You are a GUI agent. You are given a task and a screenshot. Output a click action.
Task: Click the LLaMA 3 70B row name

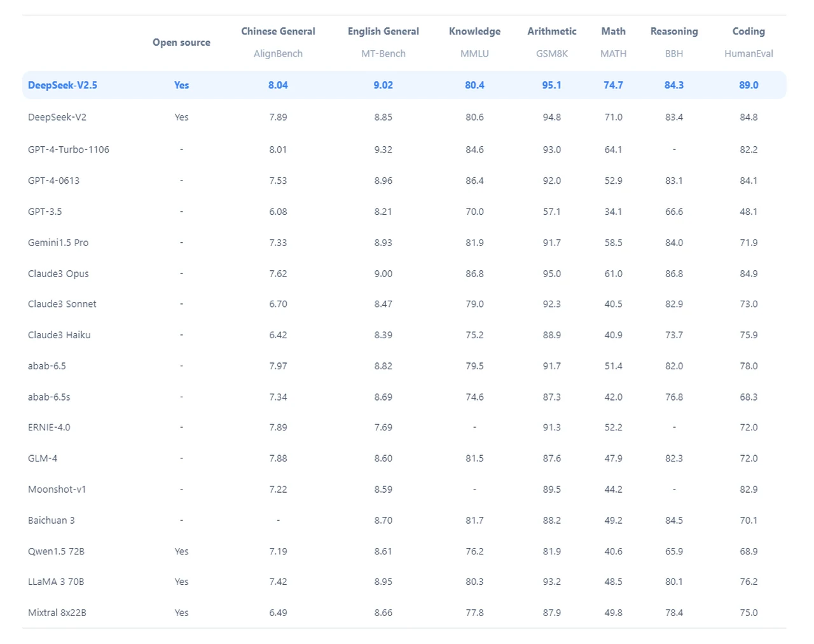coord(56,582)
